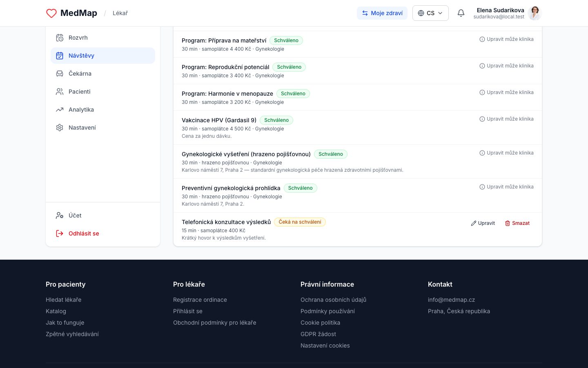Click the Analytika trend icon

[60, 110]
